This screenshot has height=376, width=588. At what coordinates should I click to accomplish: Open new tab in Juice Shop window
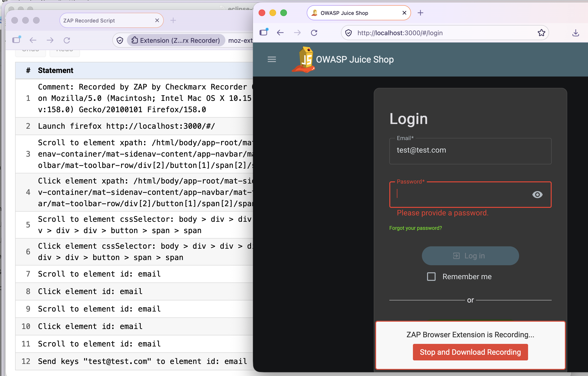420,13
